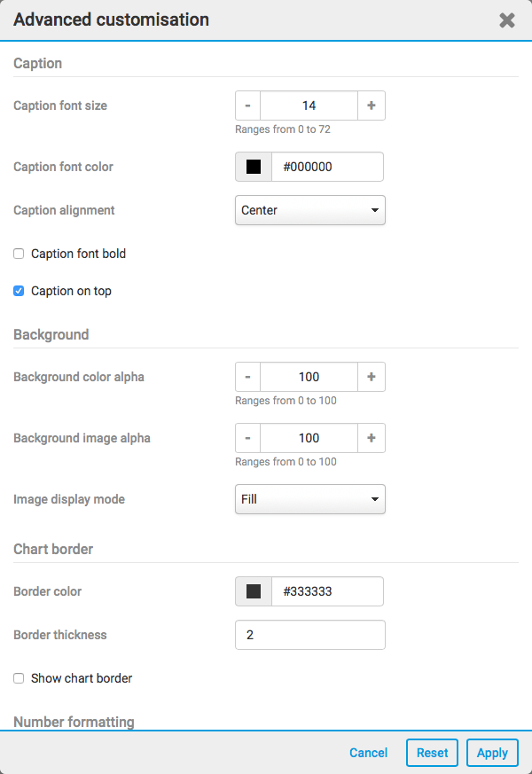Image resolution: width=532 pixels, height=774 pixels.
Task: Click the Reset button
Action: click(433, 753)
